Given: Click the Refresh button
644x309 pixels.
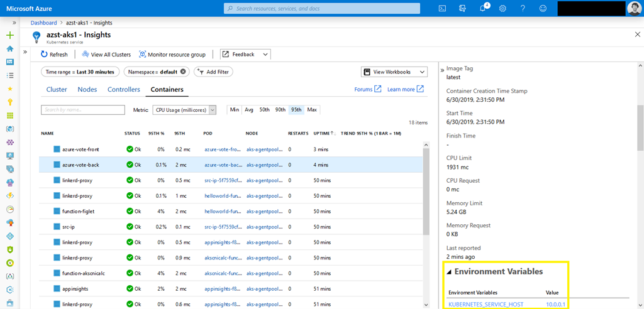Looking at the screenshot, I should point(54,55).
